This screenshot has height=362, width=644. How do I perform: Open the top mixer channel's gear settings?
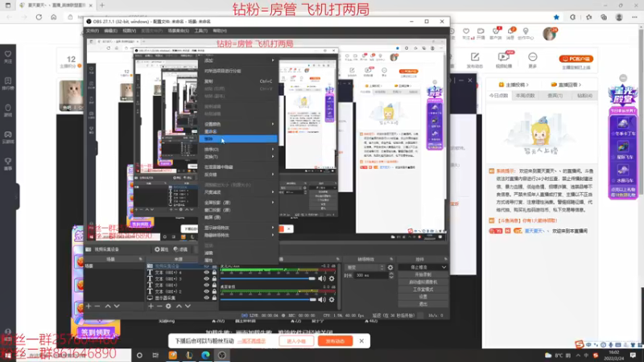click(x=332, y=278)
